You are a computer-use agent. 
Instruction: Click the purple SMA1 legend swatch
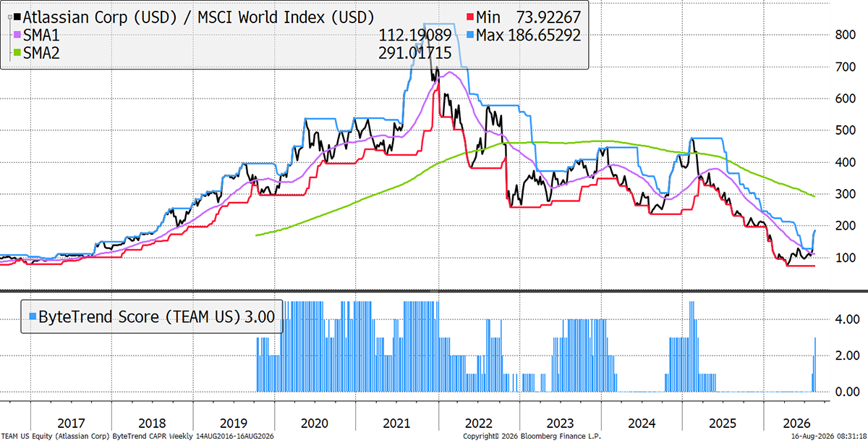[17, 35]
